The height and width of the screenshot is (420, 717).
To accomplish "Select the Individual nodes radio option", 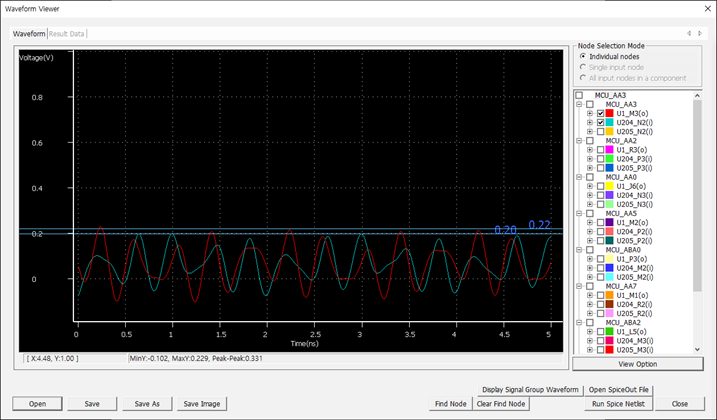I will pyautogui.click(x=582, y=56).
